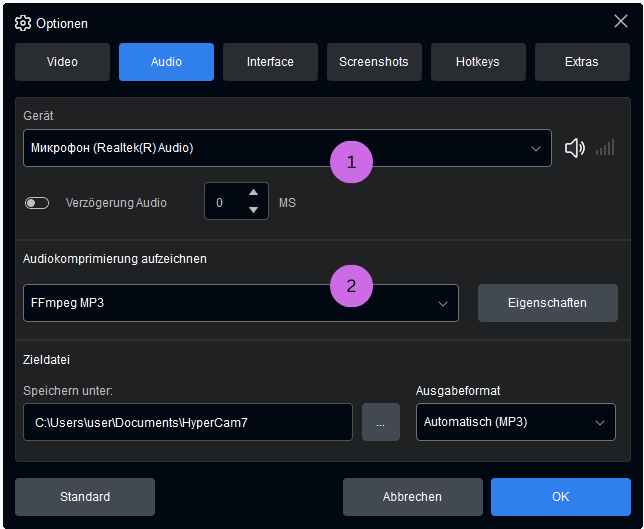Mute the microphone speaker icon

coord(574,148)
